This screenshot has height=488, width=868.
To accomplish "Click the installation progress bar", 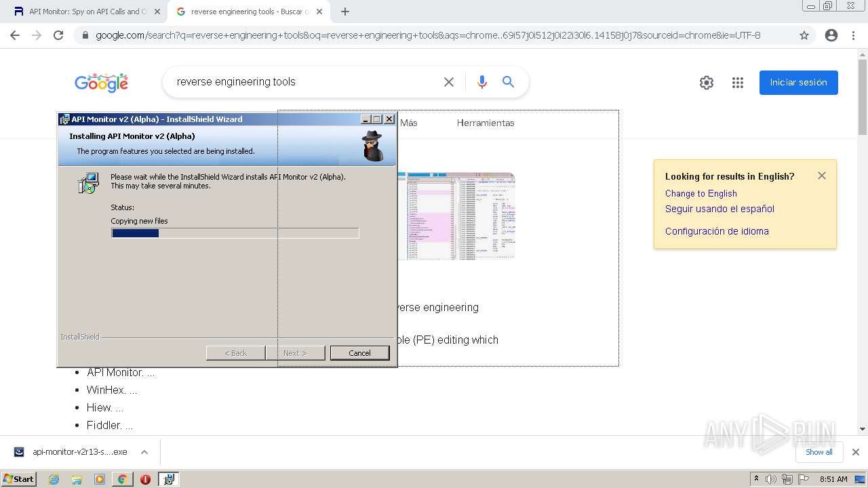I will [235, 233].
